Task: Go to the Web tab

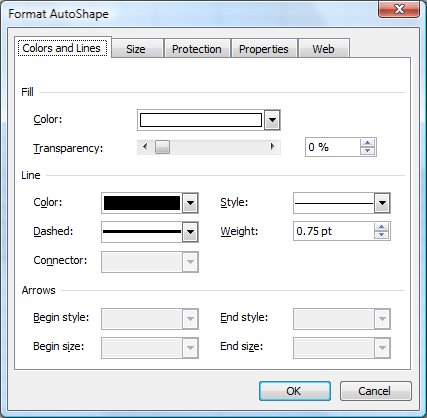Action: [x=324, y=49]
